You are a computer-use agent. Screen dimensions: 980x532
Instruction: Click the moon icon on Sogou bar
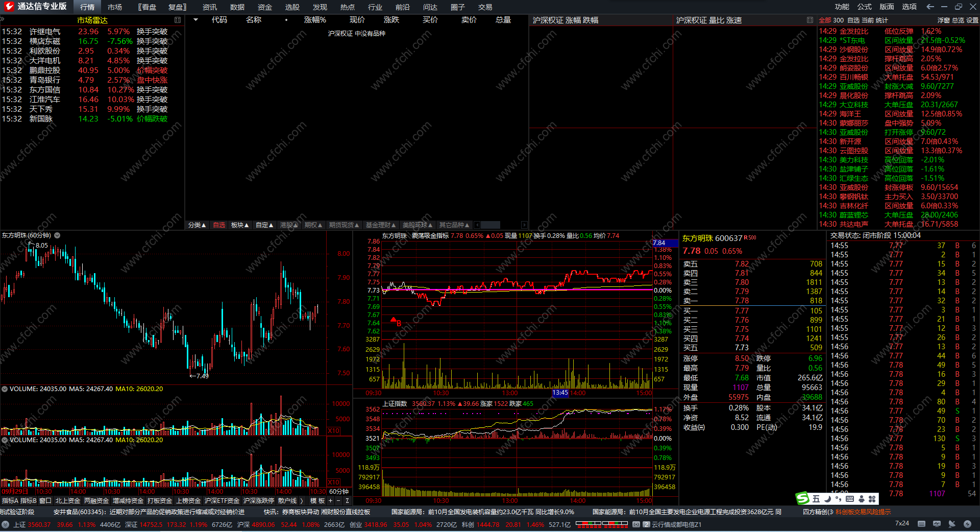point(827,499)
